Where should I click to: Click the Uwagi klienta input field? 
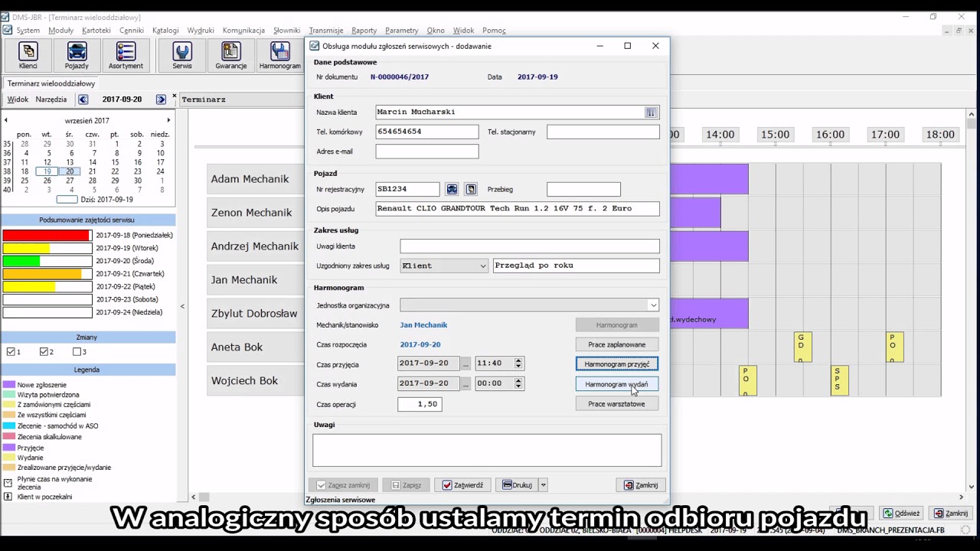tap(529, 246)
